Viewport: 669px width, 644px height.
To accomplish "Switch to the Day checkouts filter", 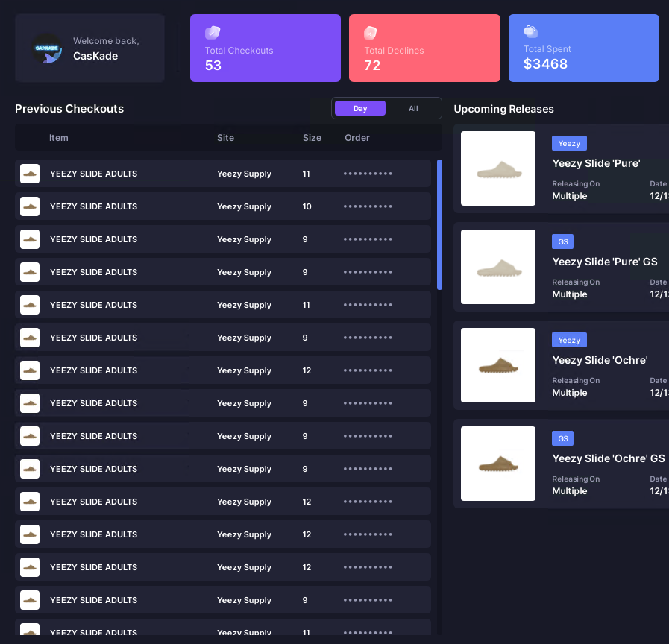I will pyautogui.click(x=360, y=108).
